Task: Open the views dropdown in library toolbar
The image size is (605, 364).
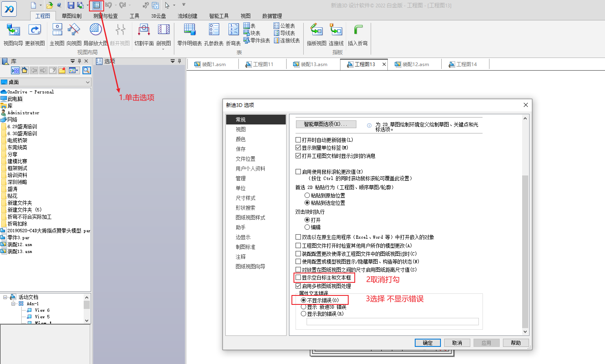Action: tap(73, 70)
